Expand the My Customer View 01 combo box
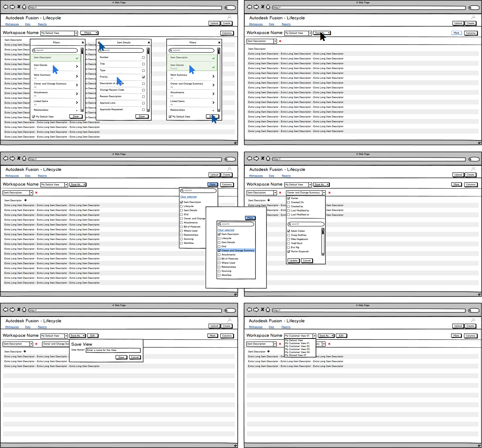Image resolution: width=482 pixels, height=448 pixels. [x=314, y=336]
